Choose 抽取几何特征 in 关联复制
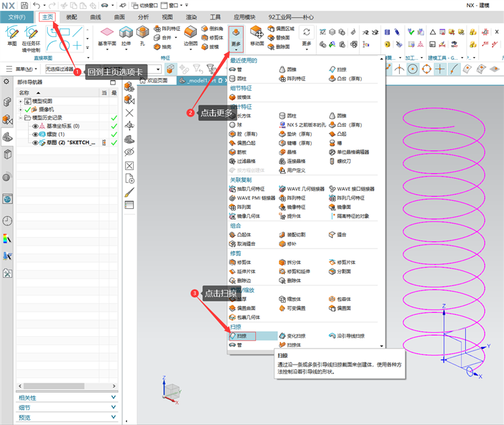This screenshot has width=504, height=425. click(247, 189)
